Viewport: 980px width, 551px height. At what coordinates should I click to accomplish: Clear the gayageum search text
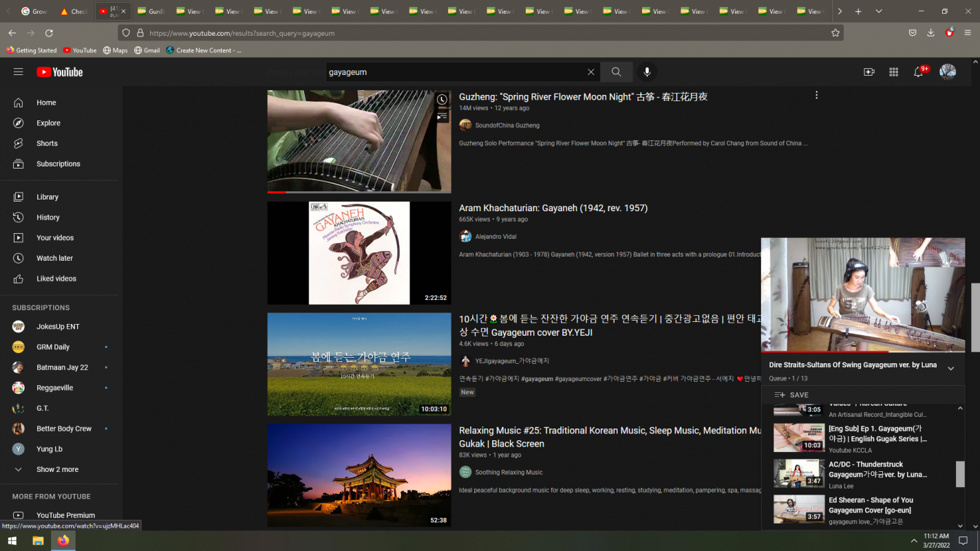(590, 72)
